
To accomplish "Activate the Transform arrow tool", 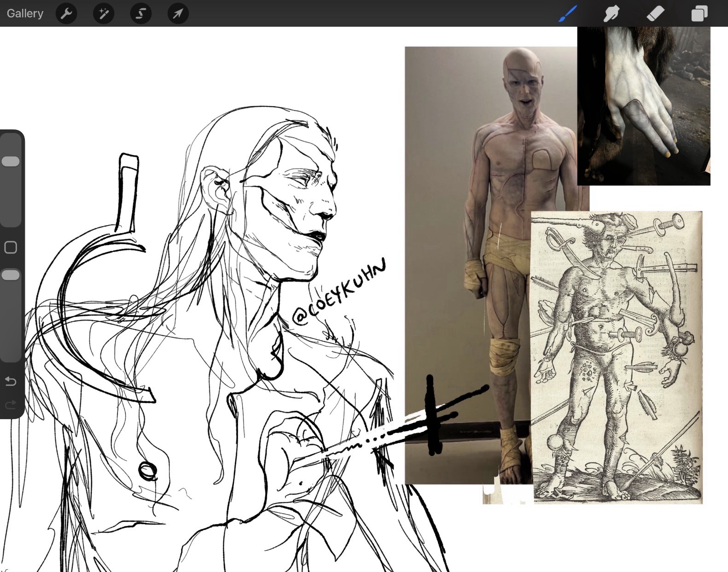I will tap(178, 14).
